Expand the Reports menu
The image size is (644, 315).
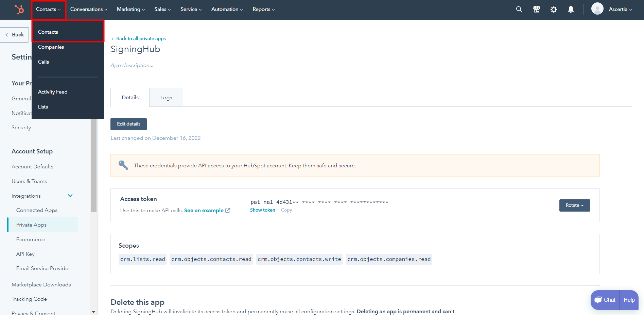pyautogui.click(x=264, y=9)
